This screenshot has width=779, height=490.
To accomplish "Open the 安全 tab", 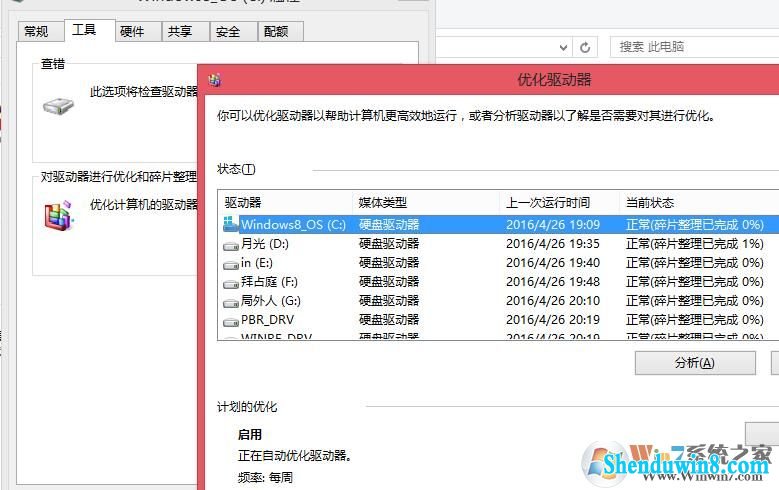I will 234,31.
